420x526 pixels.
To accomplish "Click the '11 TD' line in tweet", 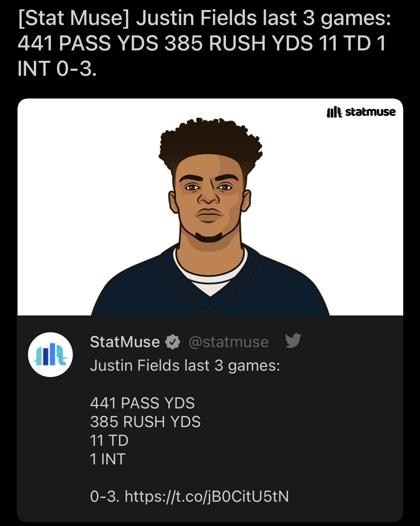I will (109, 441).
